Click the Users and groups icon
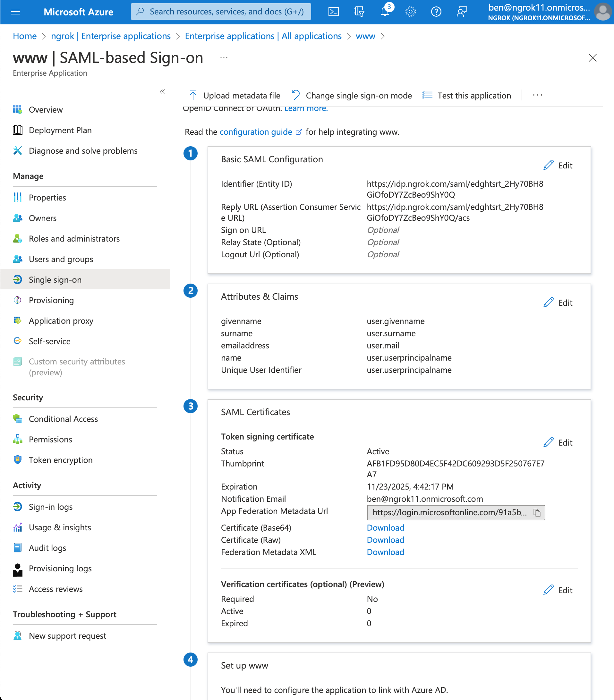 pos(17,259)
